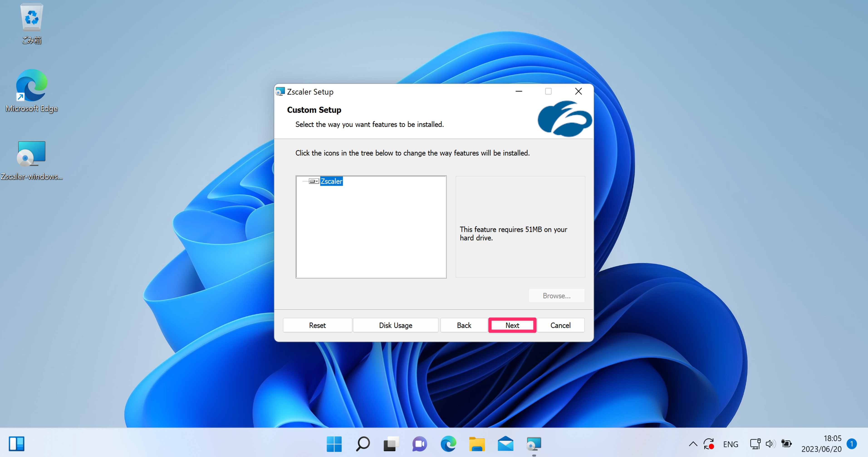Open the Widgets panel icon
Screen dimensions: 868x457
[x=17, y=444]
